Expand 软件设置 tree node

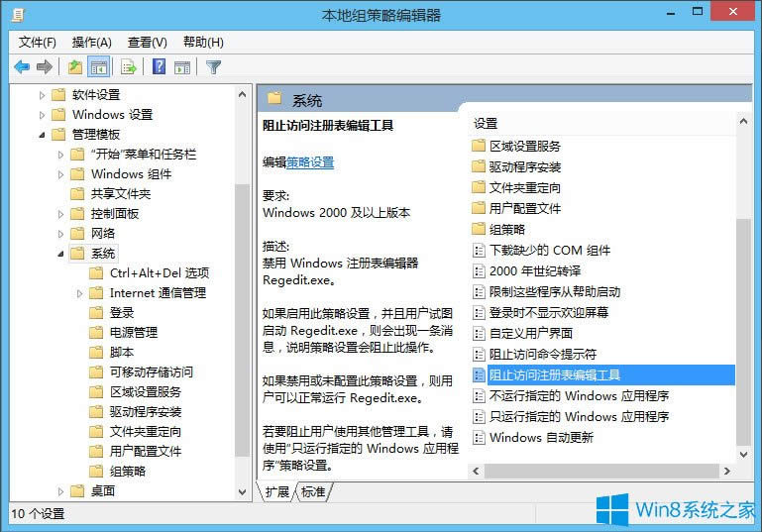42,95
